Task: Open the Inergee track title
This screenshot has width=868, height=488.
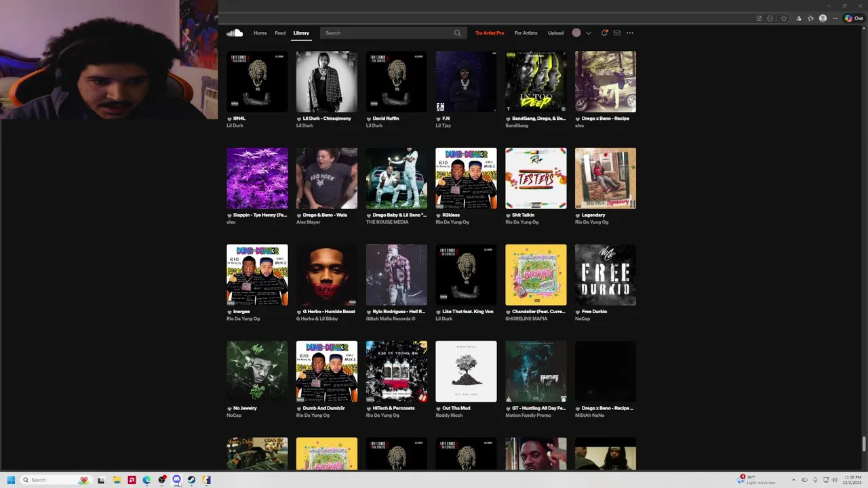Action: 241,312
